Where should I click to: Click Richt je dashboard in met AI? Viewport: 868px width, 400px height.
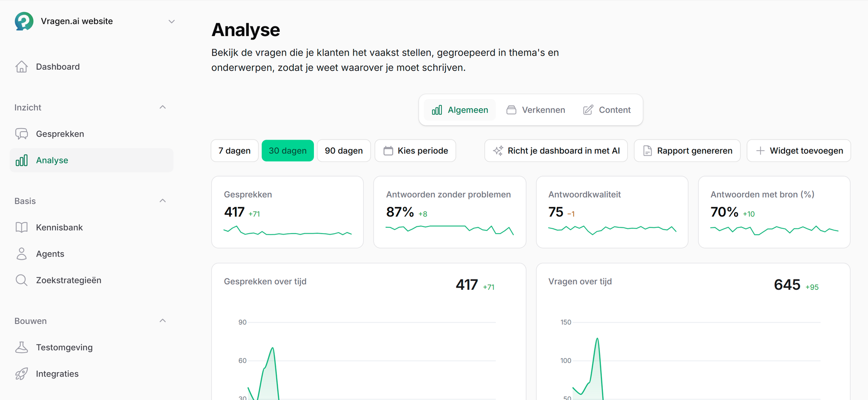coord(556,151)
